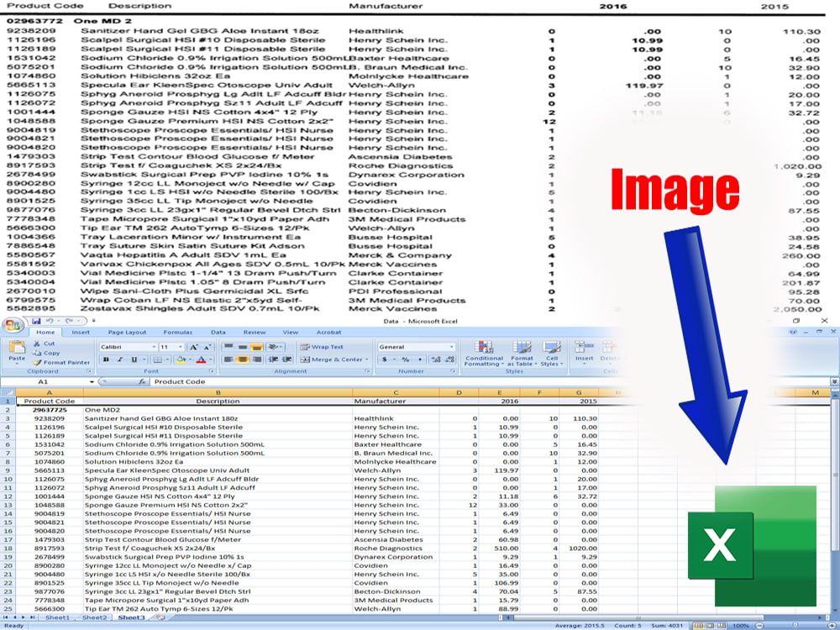Open the Name Box dropdown arrow
Screen dimensions: 840x630
click(x=92, y=382)
